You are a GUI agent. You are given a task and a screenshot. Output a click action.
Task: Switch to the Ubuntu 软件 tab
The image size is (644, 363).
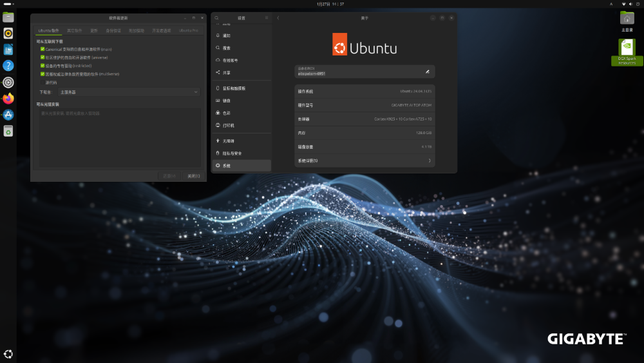48,30
